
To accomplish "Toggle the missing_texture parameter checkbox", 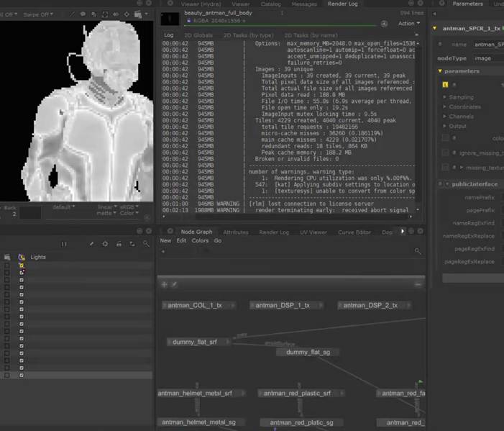I will point(446,167).
